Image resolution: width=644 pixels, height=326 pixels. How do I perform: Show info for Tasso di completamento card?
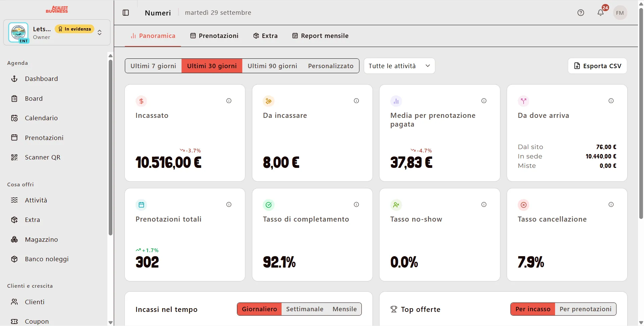[x=356, y=204]
